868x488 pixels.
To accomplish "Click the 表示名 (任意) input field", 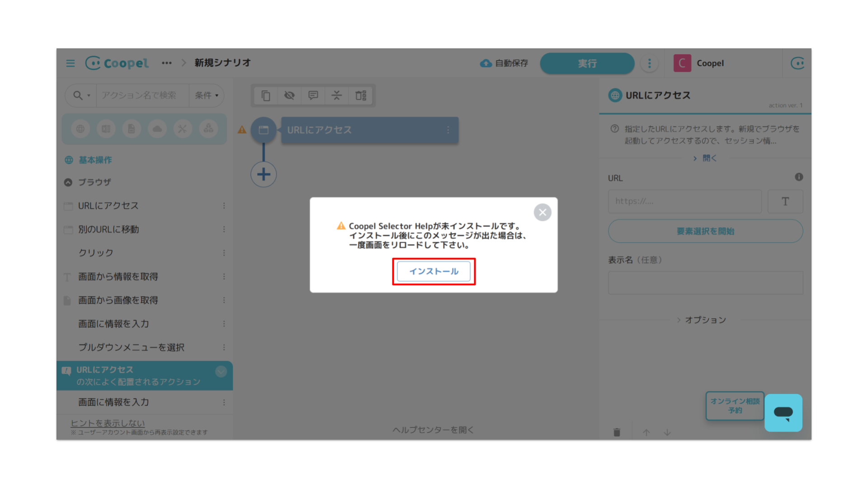I will pyautogui.click(x=705, y=283).
